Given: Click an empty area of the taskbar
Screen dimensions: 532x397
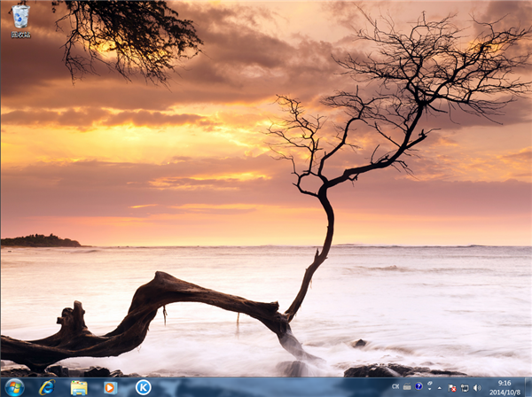Looking at the screenshot, I should pyautogui.click(x=266, y=387).
